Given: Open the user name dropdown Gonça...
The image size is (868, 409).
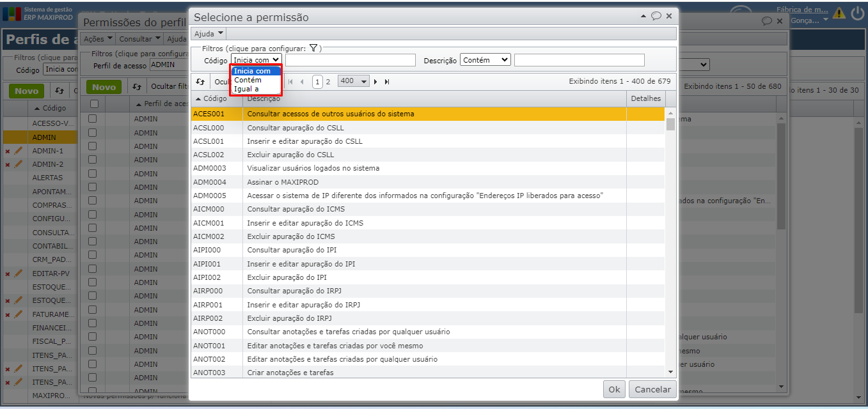Looking at the screenshot, I should click(809, 20).
